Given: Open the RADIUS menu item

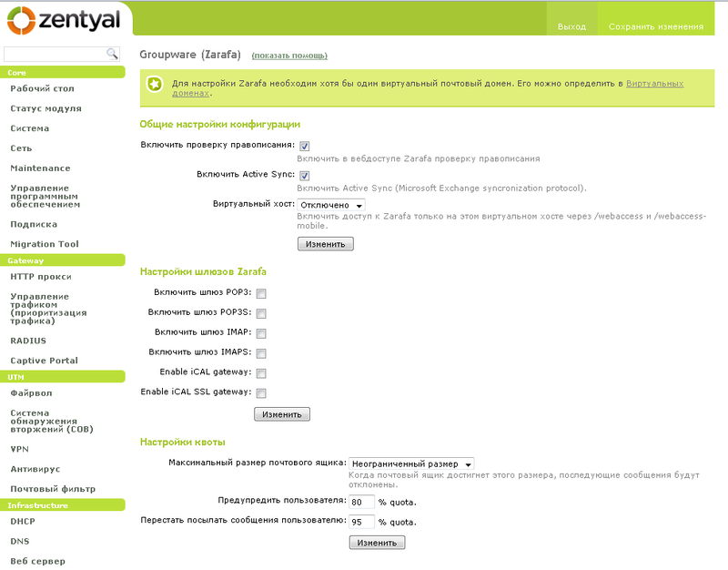Looking at the screenshot, I should click(28, 341).
